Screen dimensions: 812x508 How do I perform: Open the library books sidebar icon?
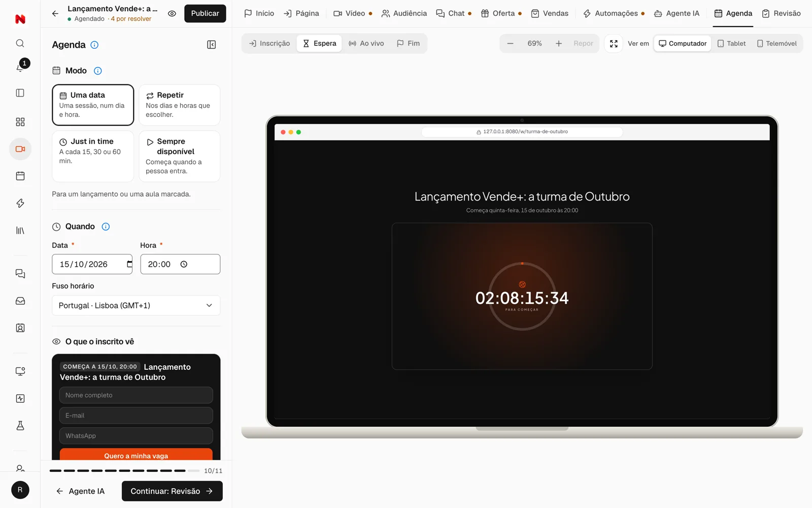pos(20,231)
